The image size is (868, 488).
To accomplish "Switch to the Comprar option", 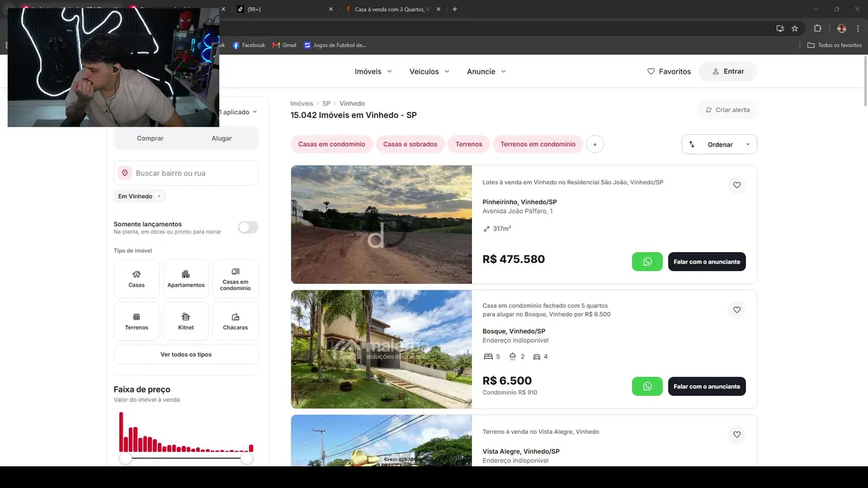I will pyautogui.click(x=151, y=138).
